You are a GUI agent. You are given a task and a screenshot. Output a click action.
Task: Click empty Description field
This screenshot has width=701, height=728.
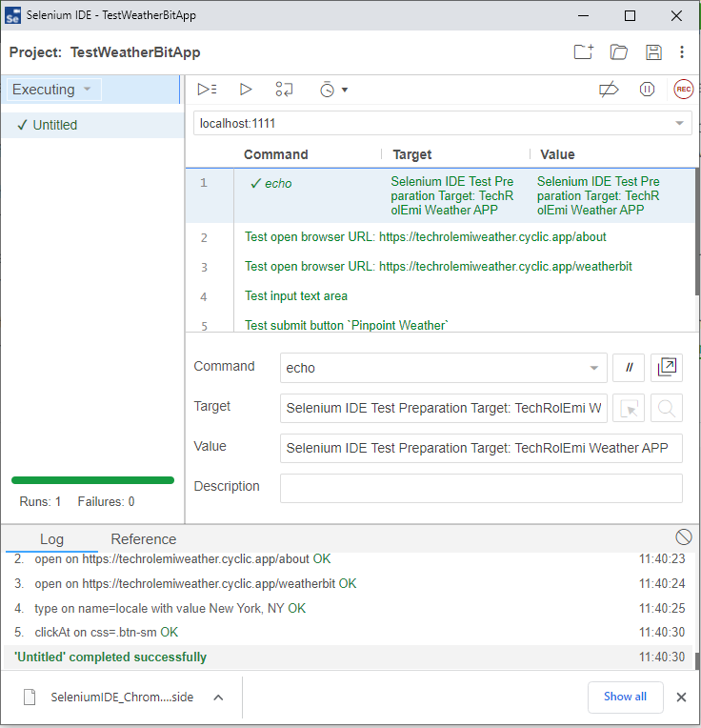click(481, 488)
